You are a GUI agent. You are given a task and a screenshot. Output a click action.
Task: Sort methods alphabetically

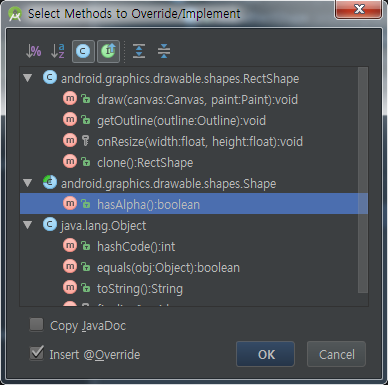click(x=58, y=51)
